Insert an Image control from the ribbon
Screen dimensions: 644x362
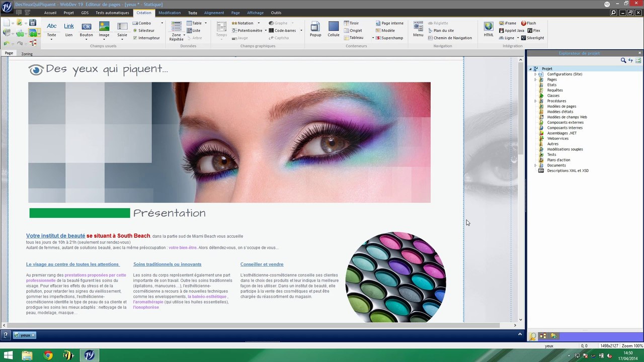[x=104, y=30]
